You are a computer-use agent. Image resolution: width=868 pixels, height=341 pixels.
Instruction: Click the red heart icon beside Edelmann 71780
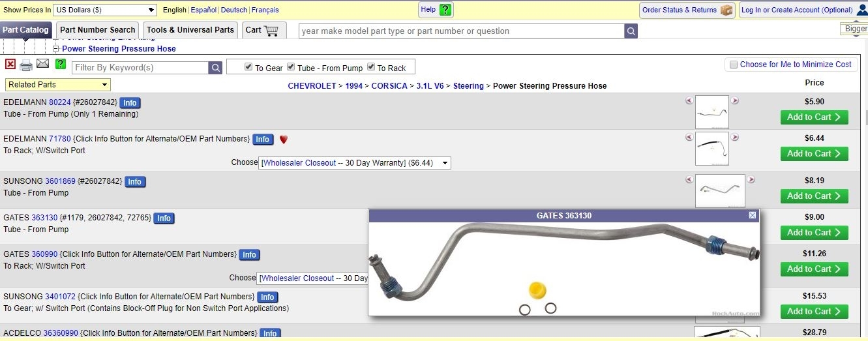[283, 139]
